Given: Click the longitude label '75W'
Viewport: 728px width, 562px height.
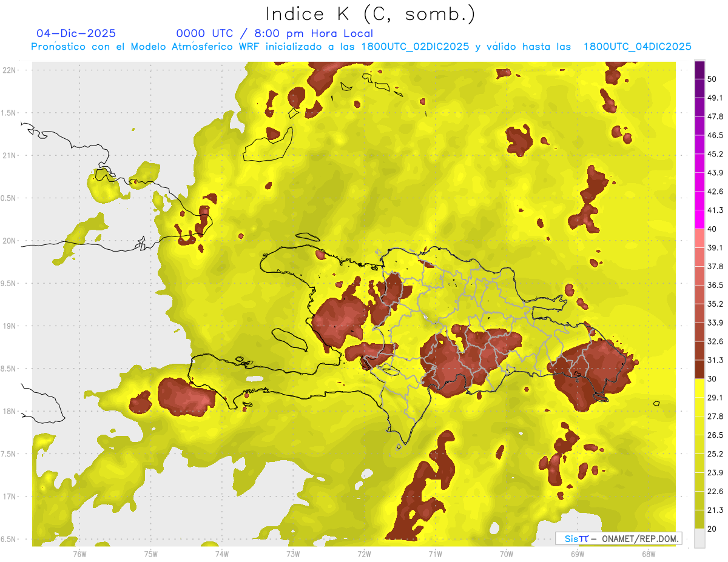Looking at the screenshot, I should tap(150, 554).
